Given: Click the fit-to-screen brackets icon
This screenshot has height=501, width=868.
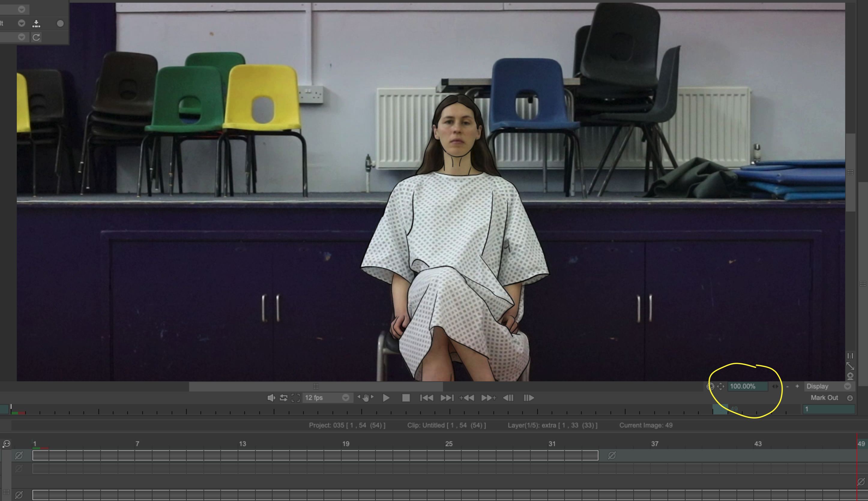Looking at the screenshot, I should (x=295, y=398).
